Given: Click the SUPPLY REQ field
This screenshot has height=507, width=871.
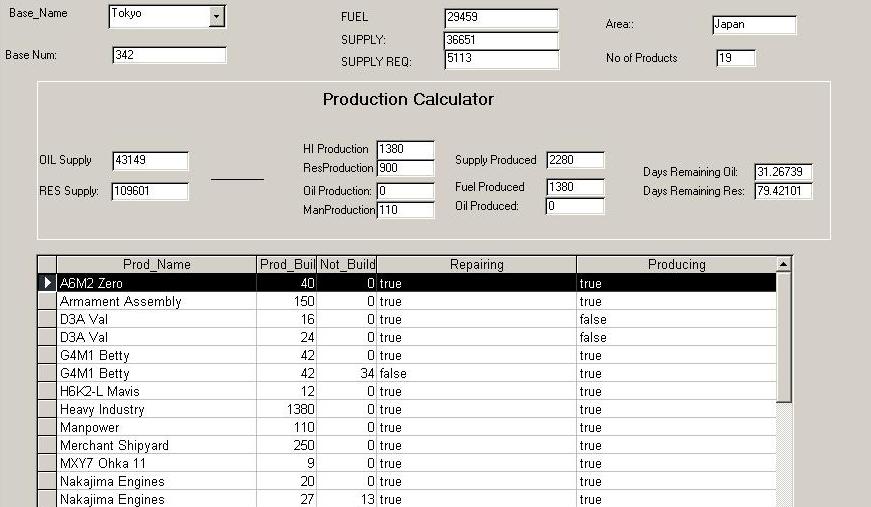Looking at the screenshot, I should coord(500,60).
